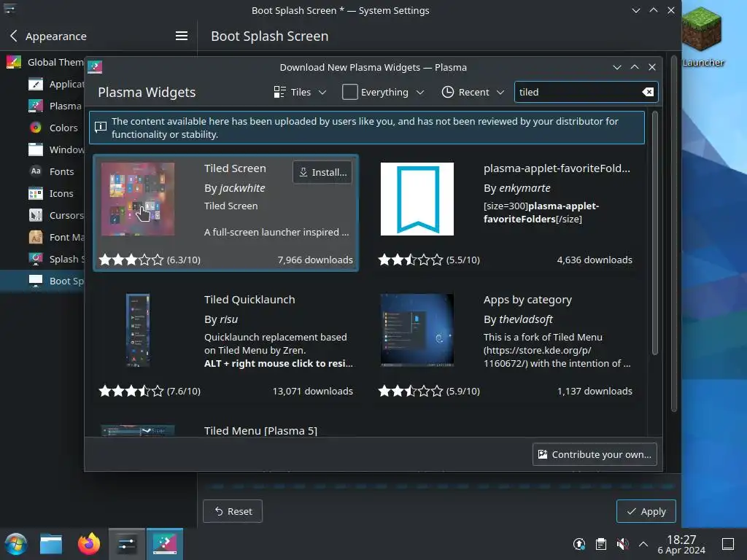Click the Tiles view mode icon
The width and height of the screenshot is (747, 560).
click(279, 92)
